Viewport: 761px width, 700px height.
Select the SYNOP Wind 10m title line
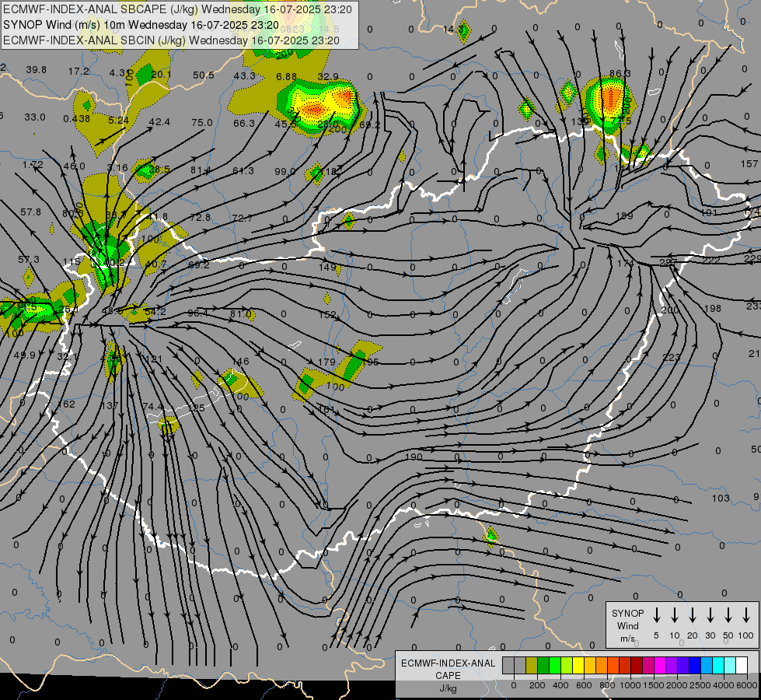tap(141, 25)
